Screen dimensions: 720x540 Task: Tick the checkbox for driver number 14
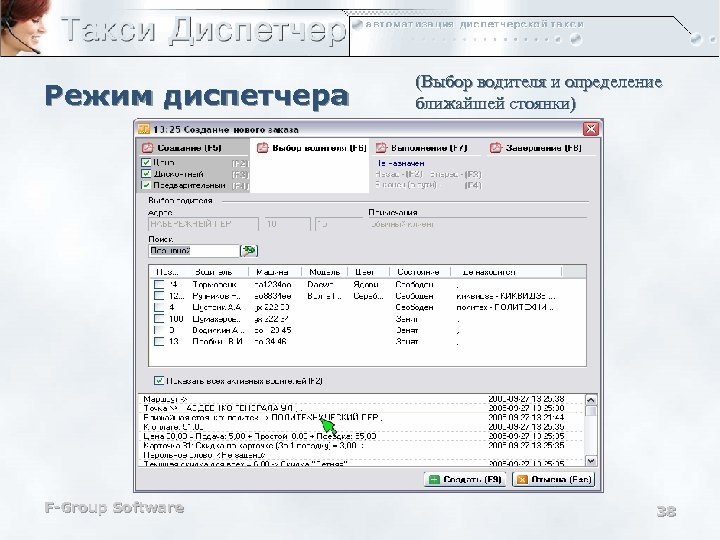[159, 285]
